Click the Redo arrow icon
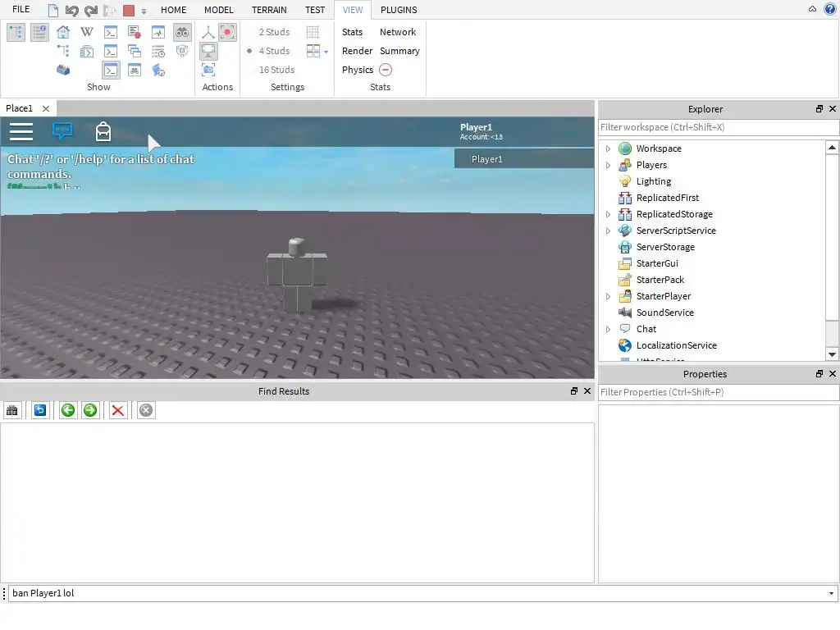 [x=91, y=10]
